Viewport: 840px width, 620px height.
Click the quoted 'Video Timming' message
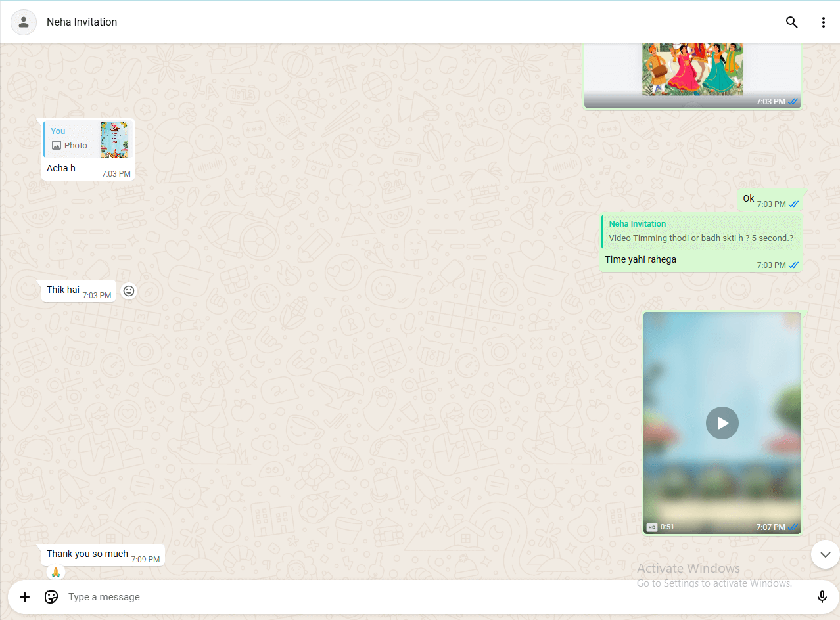(701, 232)
